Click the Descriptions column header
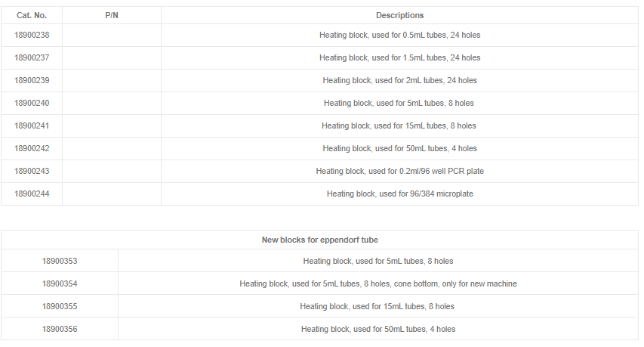Image resolution: width=644 pixels, height=347 pixels. pyautogui.click(x=399, y=15)
